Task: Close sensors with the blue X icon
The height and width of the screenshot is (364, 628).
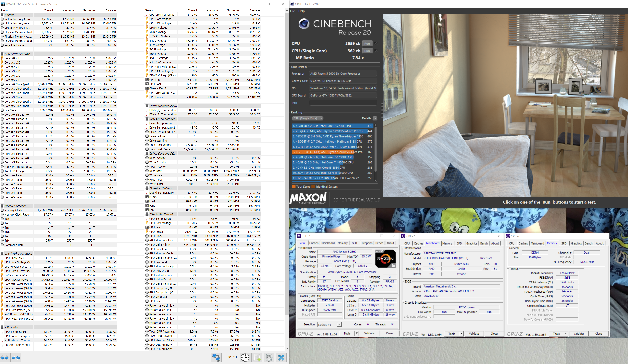Action: click(x=281, y=358)
